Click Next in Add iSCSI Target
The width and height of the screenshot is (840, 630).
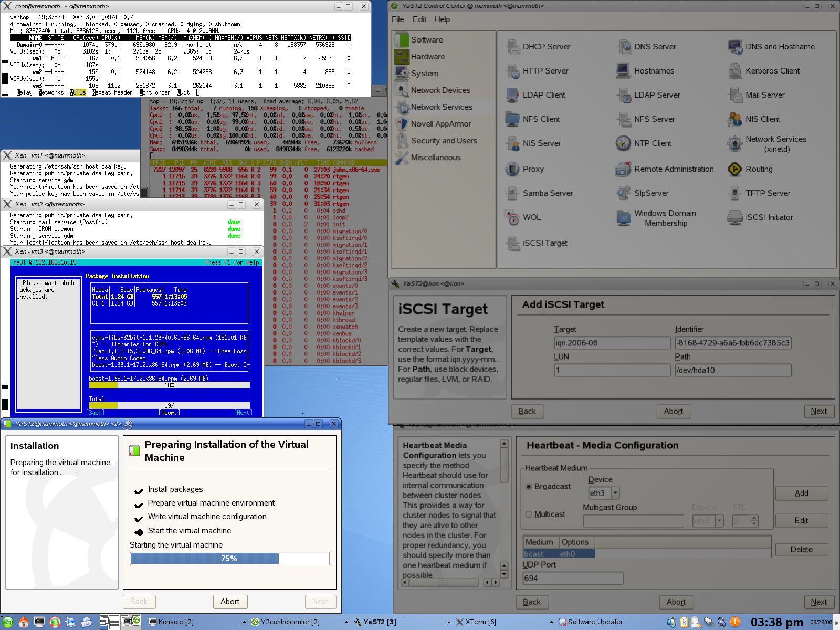pos(818,412)
